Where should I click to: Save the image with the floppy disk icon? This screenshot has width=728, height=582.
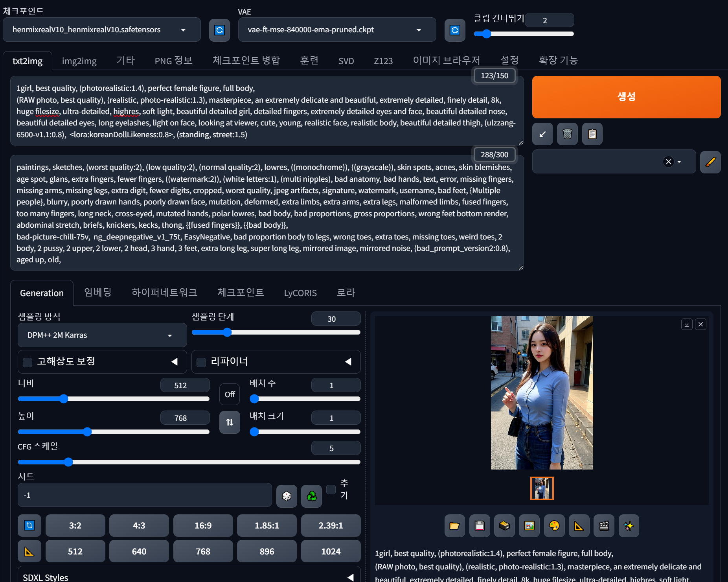[x=480, y=526]
